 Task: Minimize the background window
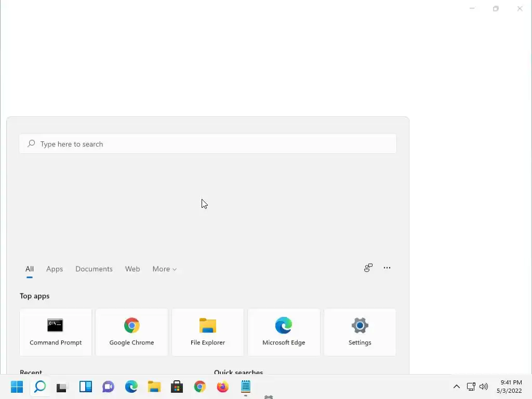pyautogui.click(x=472, y=8)
